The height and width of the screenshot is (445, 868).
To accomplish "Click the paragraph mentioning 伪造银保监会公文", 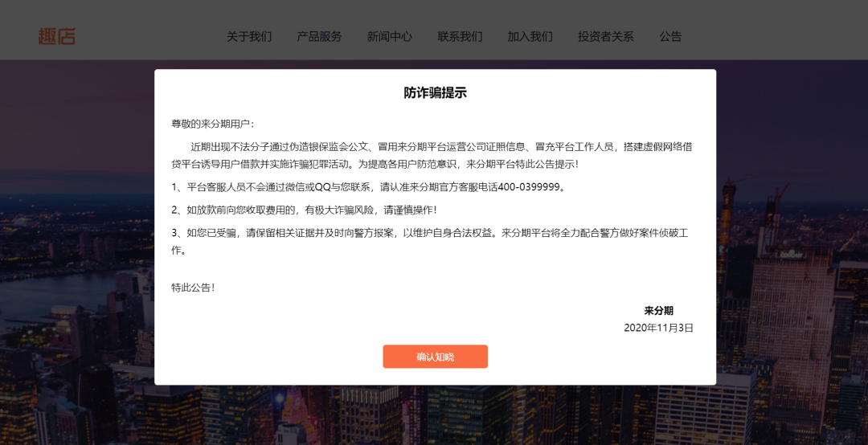I will pos(432,156).
